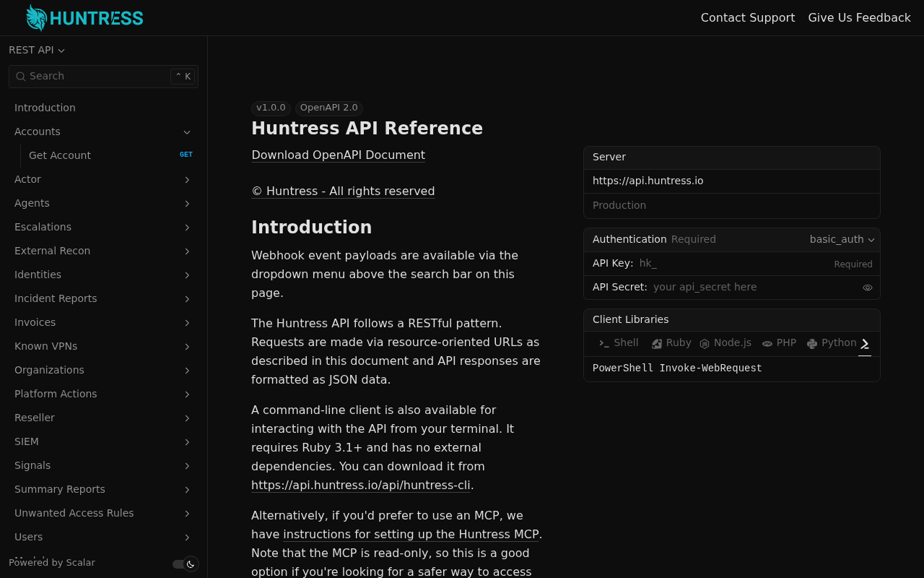Reveal API Secret with eye icon
This screenshot has height=578, width=924.
[x=868, y=288]
